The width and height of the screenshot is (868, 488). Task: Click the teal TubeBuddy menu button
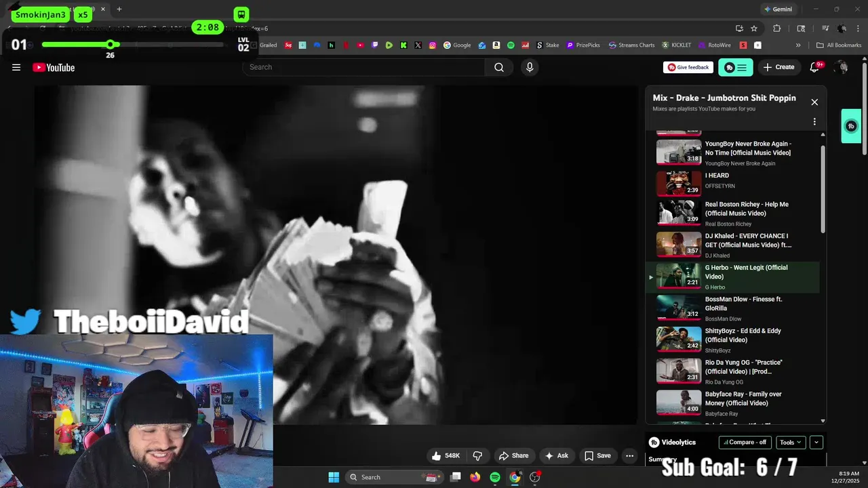(736, 67)
